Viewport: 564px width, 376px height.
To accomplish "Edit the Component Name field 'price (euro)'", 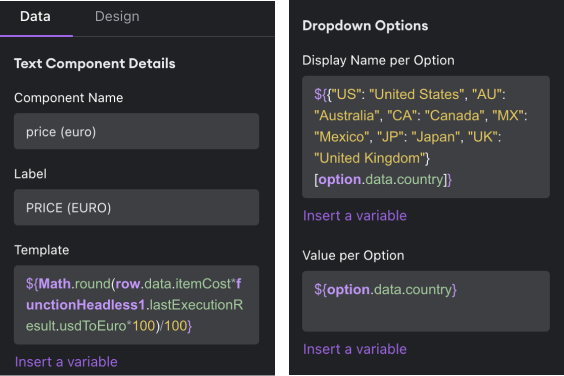I will click(x=136, y=131).
